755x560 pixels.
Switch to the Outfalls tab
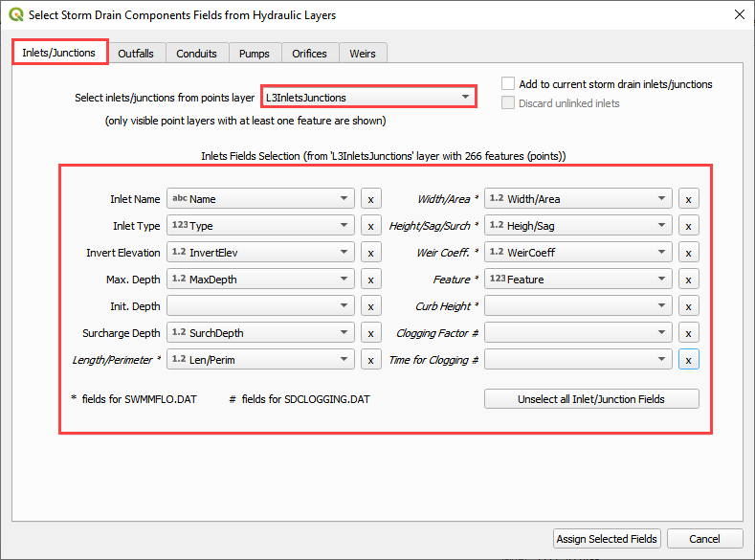tap(136, 54)
